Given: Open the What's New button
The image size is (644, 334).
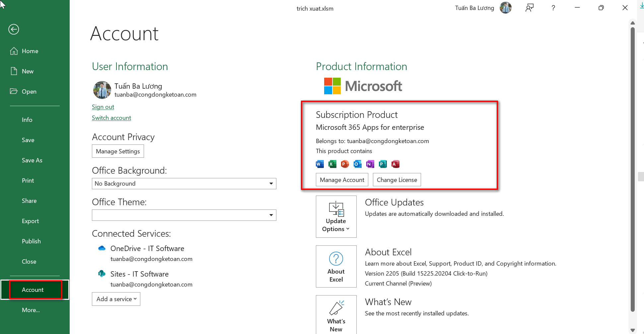Looking at the screenshot, I should click(336, 314).
